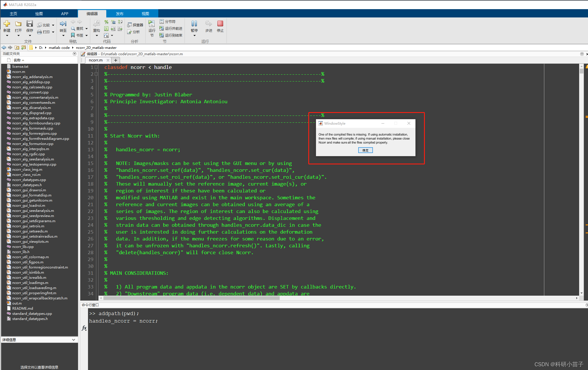Expand the 详细信息 details panel chevron
The image size is (588, 370).
[73, 340]
